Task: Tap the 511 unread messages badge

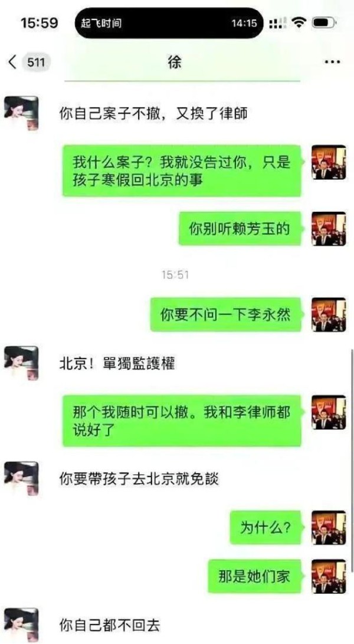Action: click(36, 63)
